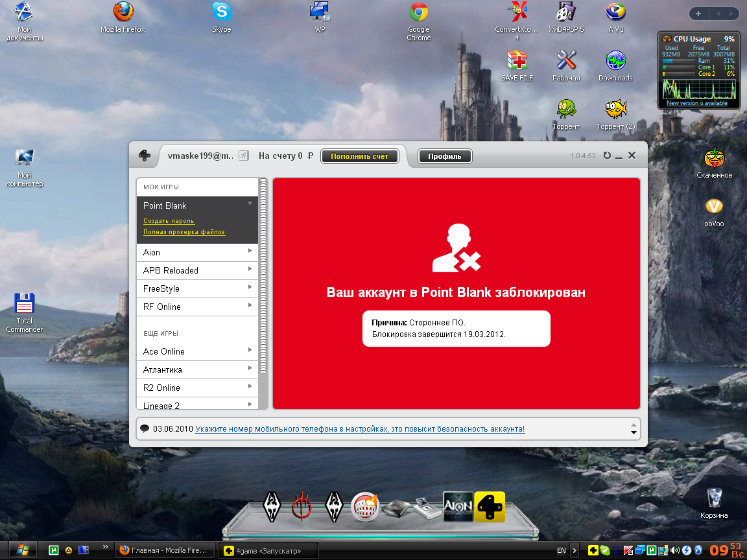This screenshot has height=560, width=747.
Task: Click the Полная проверка файлов link
Action: (x=184, y=232)
